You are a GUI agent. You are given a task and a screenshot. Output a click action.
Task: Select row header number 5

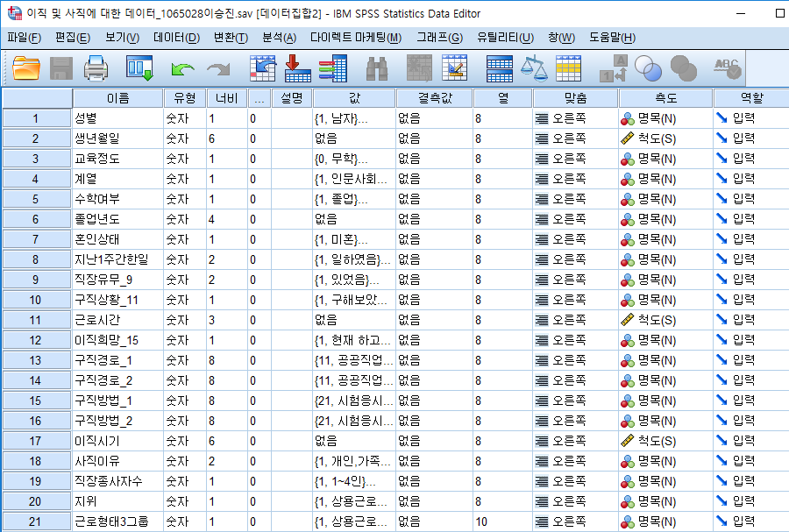(x=36, y=199)
